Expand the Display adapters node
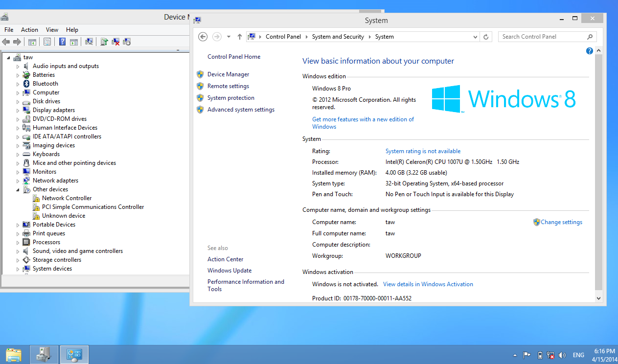This screenshot has height=364, width=618. coord(18,110)
